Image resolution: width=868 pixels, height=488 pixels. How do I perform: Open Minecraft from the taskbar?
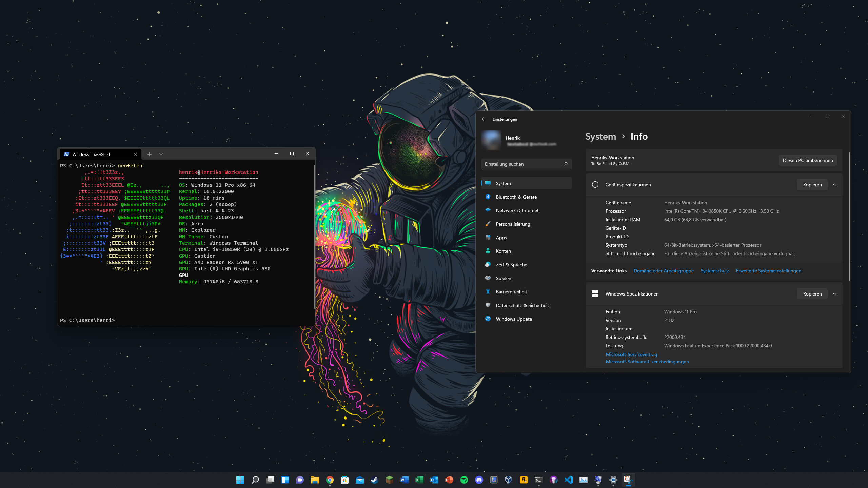[x=389, y=480]
